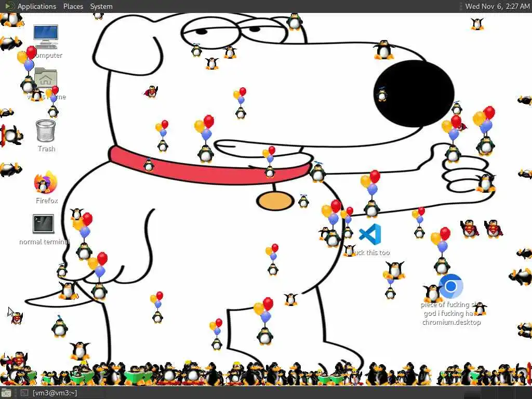This screenshot has height=399, width=532.
Task: Select the Trash desktop icon
Action: click(46, 130)
